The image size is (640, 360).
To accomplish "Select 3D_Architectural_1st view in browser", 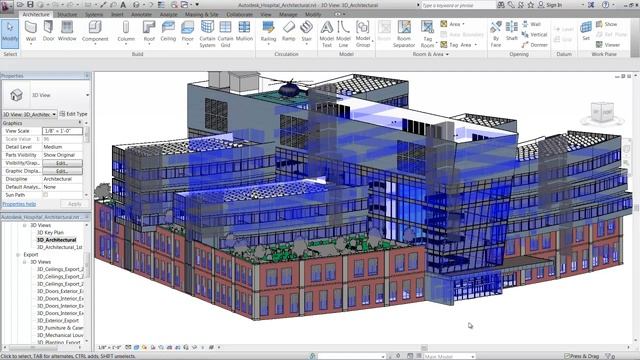I will point(60,247).
